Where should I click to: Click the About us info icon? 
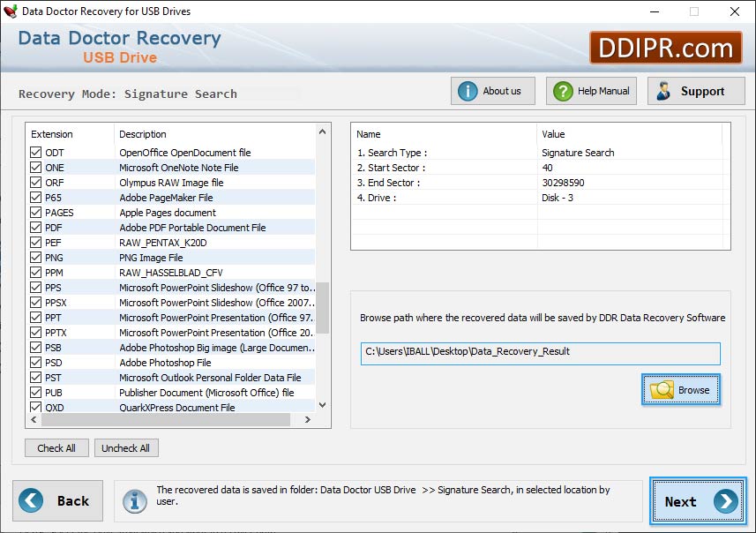[468, 91]
